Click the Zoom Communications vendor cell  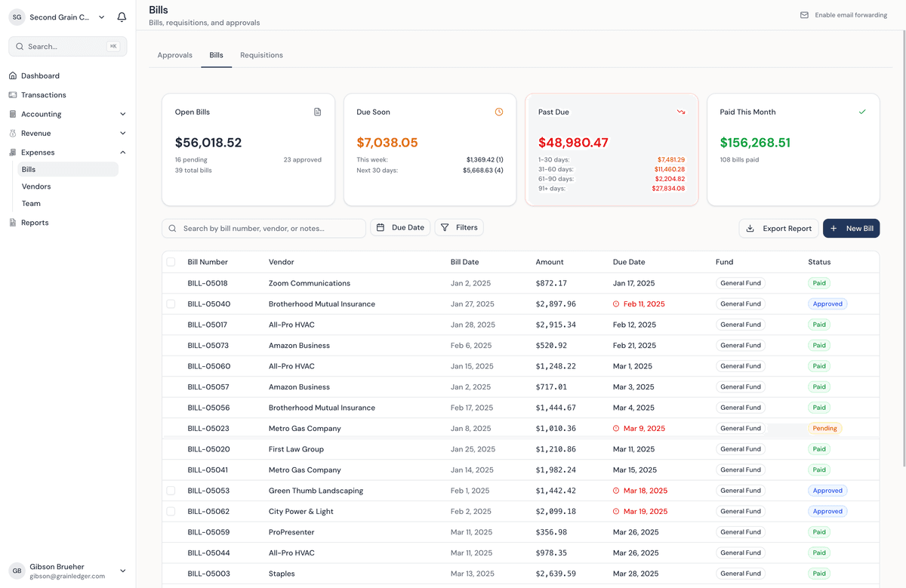[x=310, y=283]
